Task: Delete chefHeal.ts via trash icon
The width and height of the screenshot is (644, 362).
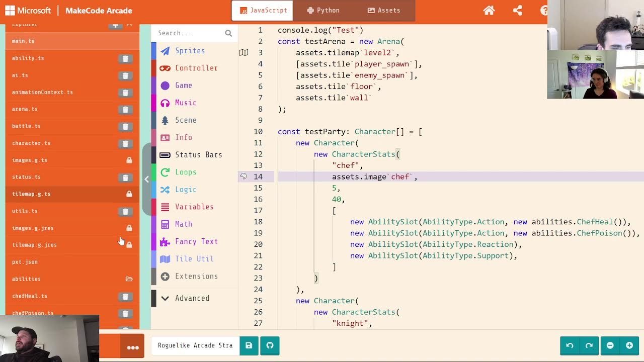Action: click(x=125, y=296)
